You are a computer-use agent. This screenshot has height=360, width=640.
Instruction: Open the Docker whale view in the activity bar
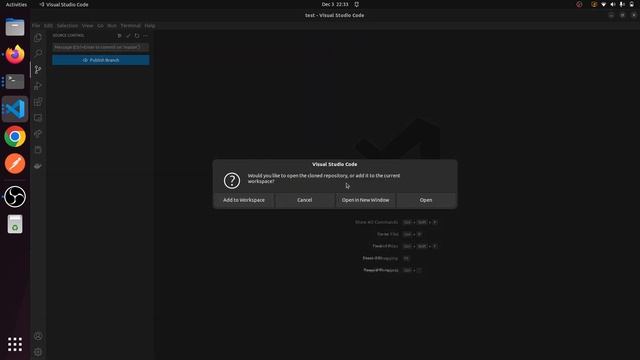38,166
